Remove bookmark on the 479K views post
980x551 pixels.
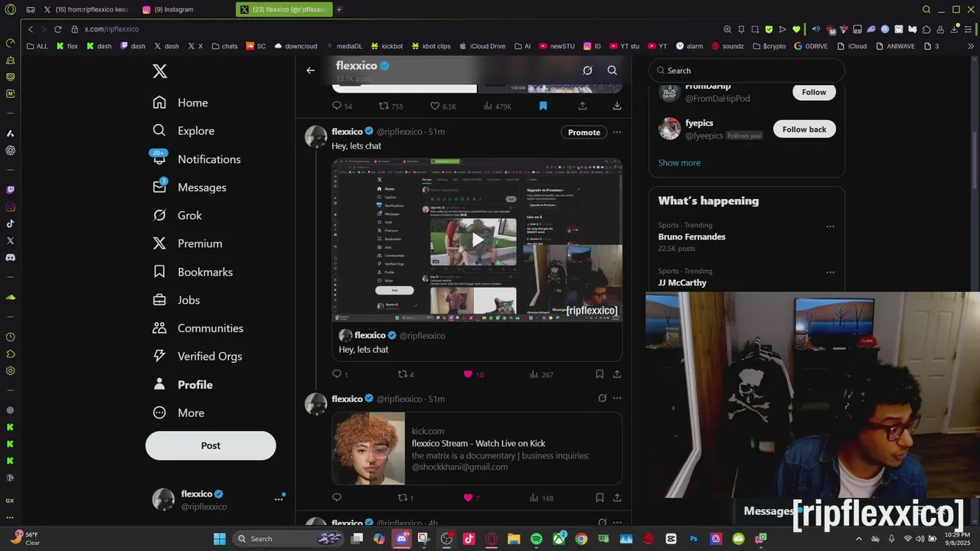[543, 106]
